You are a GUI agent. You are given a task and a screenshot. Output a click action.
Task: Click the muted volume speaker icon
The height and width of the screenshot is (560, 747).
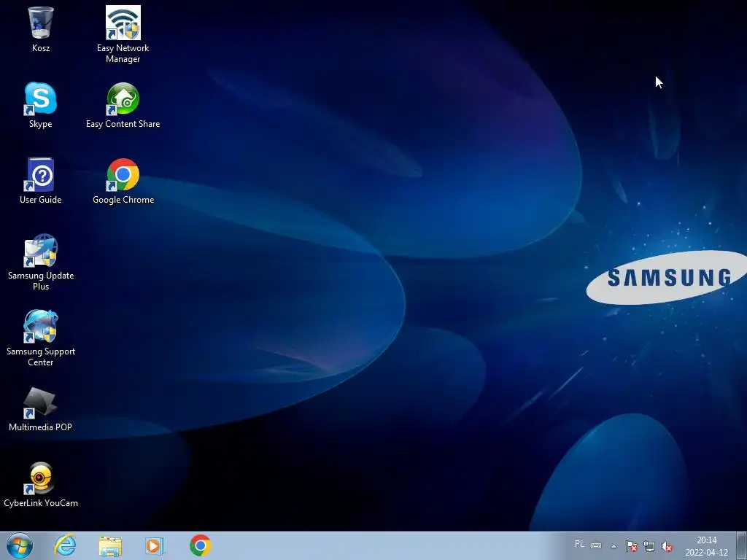point(667,546)
